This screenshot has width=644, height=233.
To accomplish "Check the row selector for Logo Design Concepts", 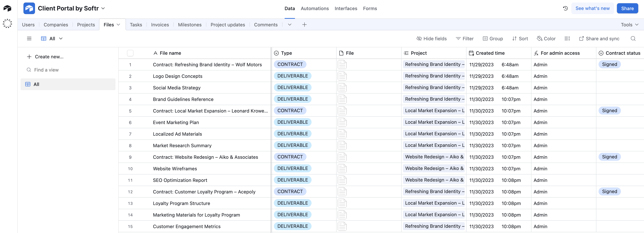I will pos(130,76).
